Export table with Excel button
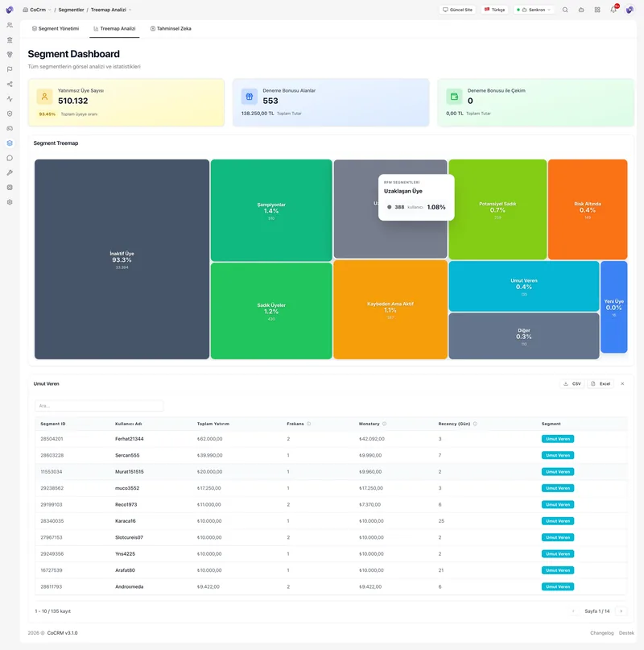644x650 pixels. (601, 384)
